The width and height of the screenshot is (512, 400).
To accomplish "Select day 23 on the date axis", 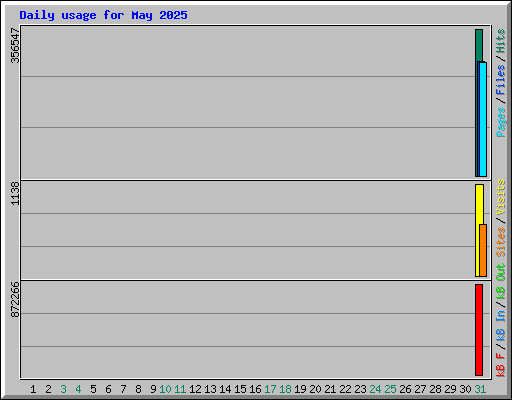I will (x=360, y=389).
